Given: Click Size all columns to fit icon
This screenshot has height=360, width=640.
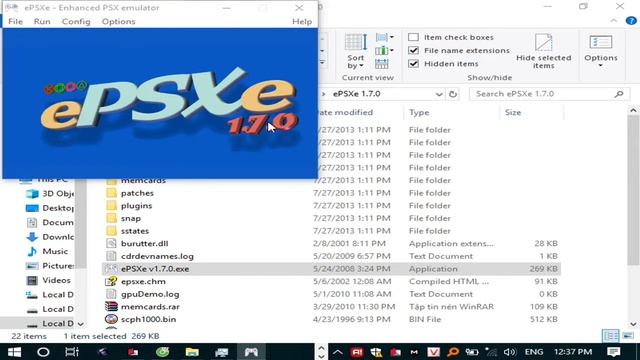Looking at the screenshot, I should point(382,64).
